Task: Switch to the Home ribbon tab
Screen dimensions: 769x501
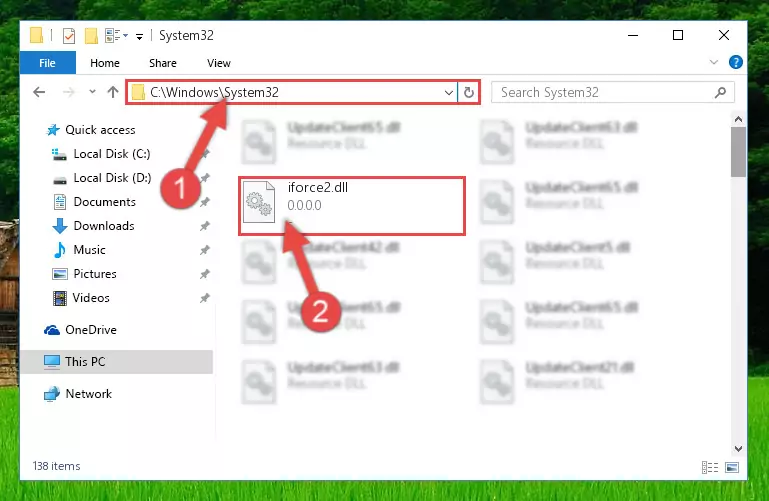Action: (104, 63)
